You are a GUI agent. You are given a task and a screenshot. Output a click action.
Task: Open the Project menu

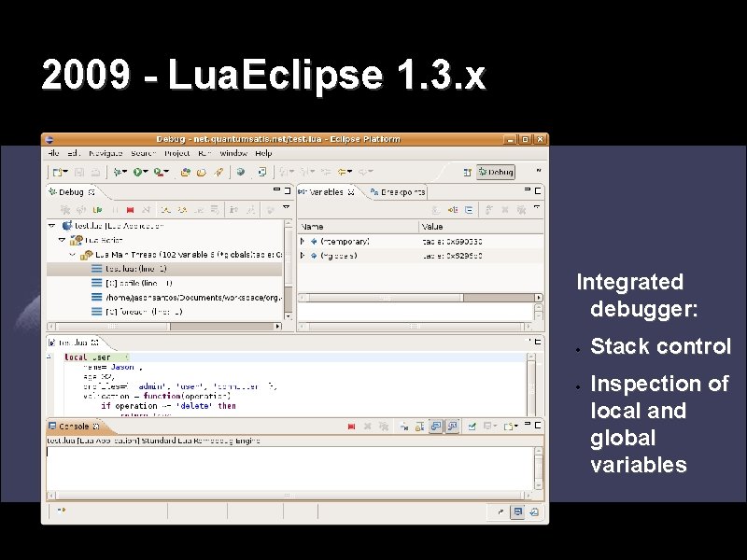pos(176,153)
